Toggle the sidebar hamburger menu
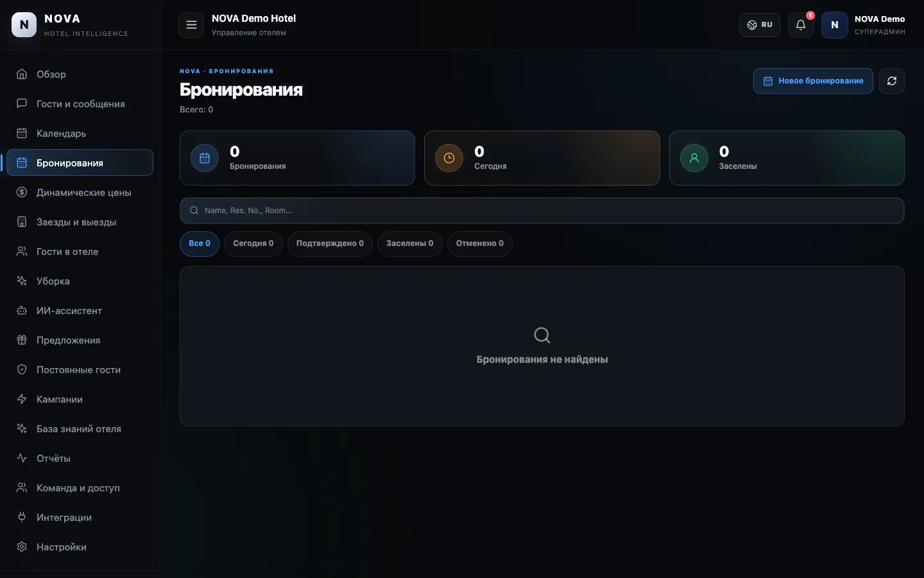Viewport: 924px width, 578px height. tap(191, 25)
